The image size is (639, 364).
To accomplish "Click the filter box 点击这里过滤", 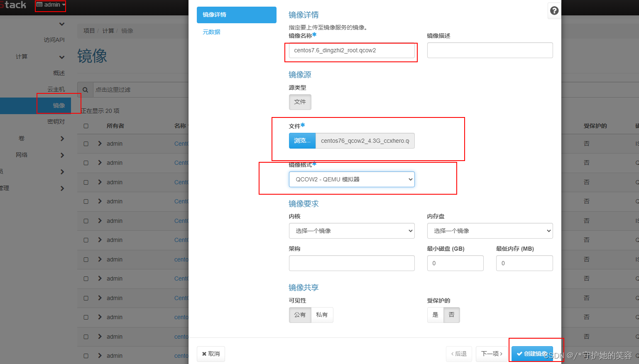I will click(141, 90).
